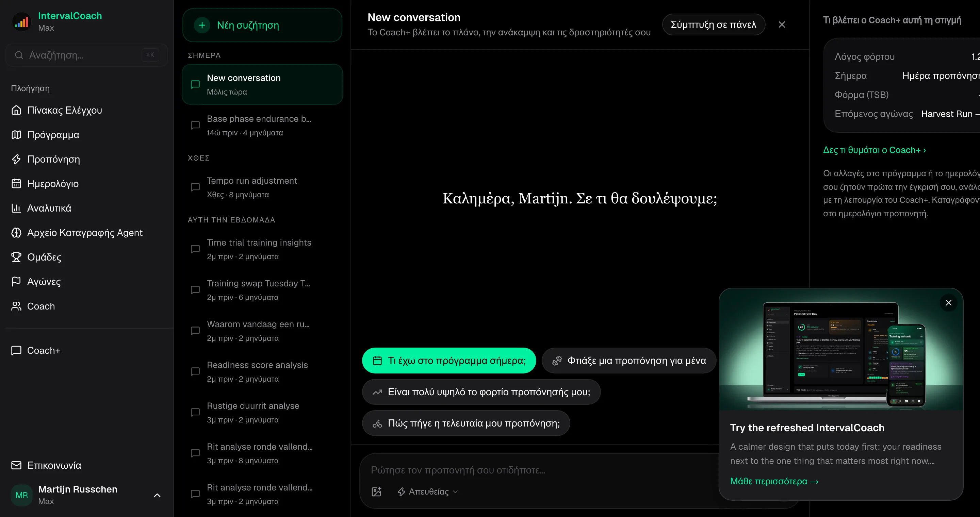The height and width of the screenshot is (517, 980).
Task: Open conversation Base phase endurance
Action: (x=262, y=126)
